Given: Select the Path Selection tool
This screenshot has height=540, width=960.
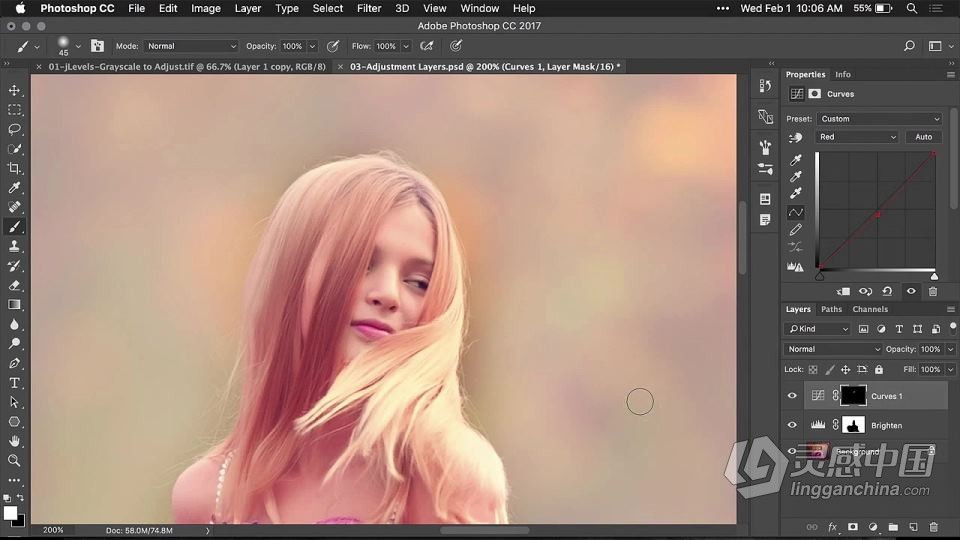Looking at the screenshot, I should coord(14,402).
